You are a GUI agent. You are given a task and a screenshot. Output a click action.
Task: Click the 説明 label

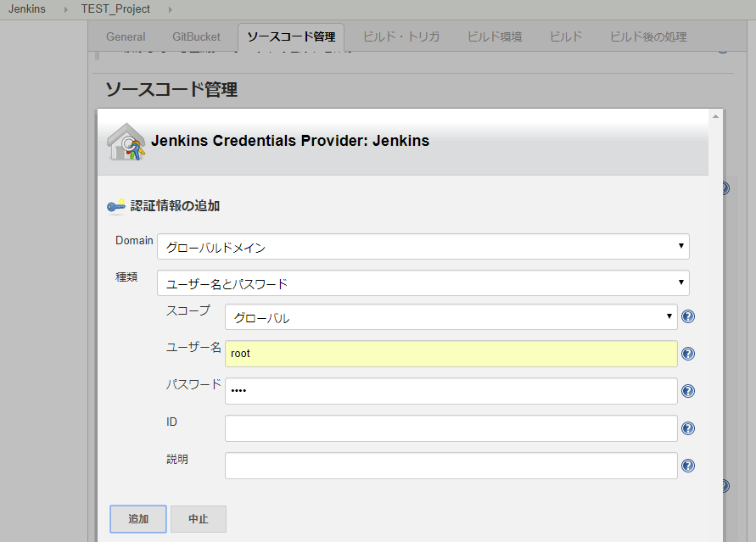pyautogui.click(x=177, y=459)
